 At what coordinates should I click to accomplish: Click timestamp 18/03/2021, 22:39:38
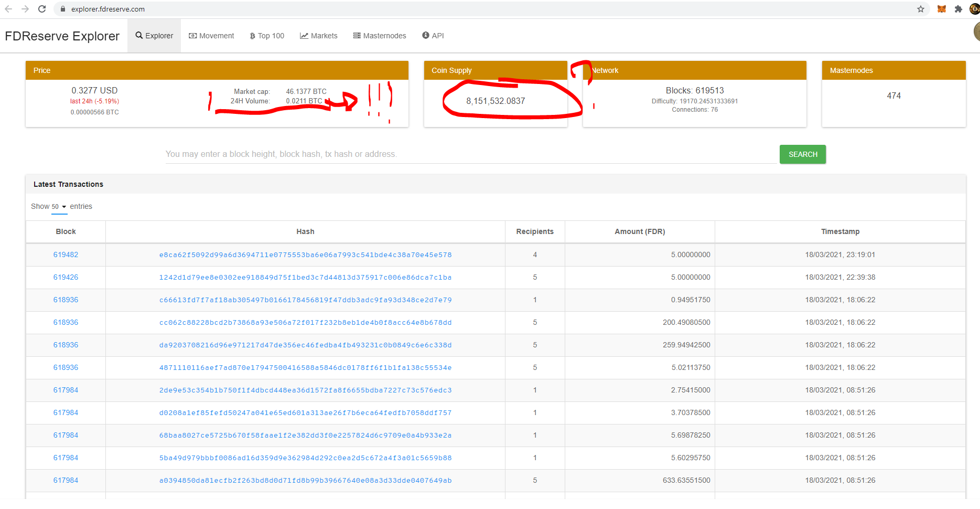840,277
